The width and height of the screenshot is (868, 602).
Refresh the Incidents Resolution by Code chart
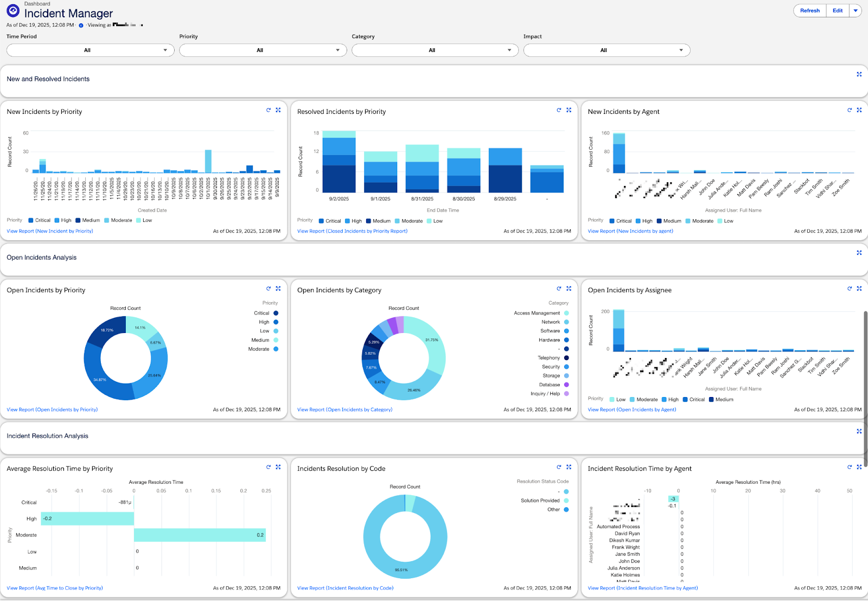pyautogui.click(x=559, y=467)
